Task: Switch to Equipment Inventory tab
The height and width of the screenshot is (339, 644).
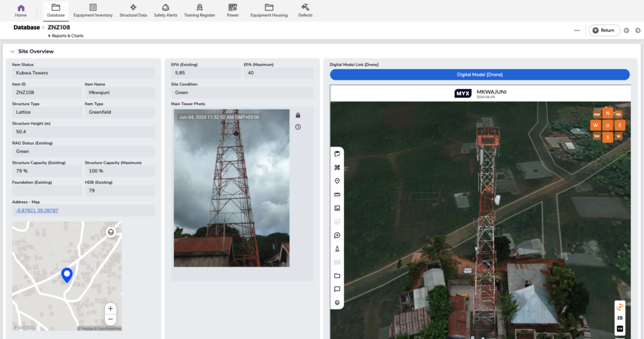Action: [x=93, y=10]
